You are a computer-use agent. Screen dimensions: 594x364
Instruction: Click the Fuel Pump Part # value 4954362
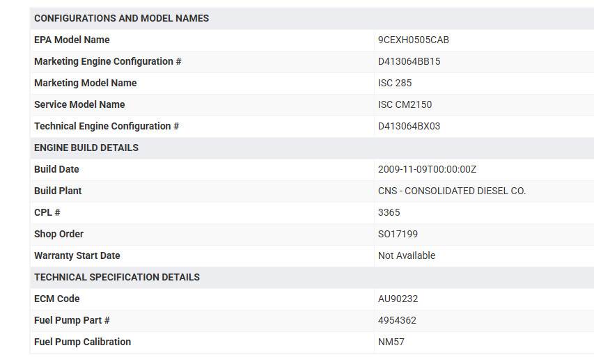pyautogui.click(x=397, y=320)
